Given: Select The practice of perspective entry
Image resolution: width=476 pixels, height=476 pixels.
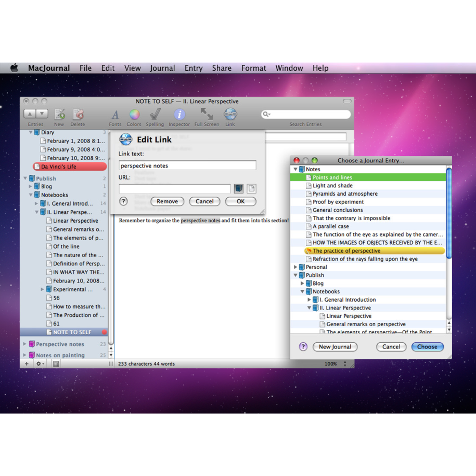Looking at the screenshot, I should pos(346,251).
